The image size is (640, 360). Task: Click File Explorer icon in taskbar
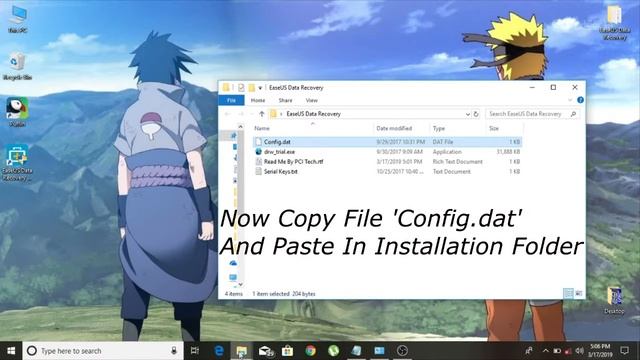[x=242, y=351]
